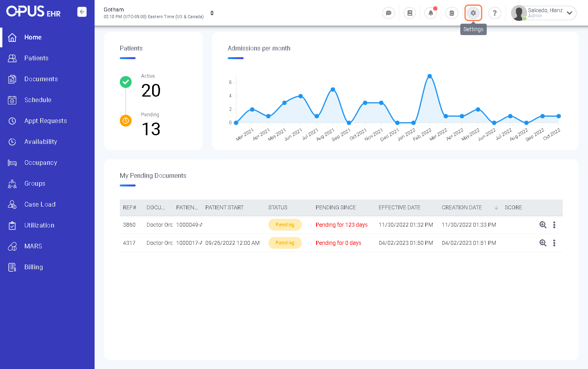This screenshot has width=588, height=369.
Task: Open Occupancy in the sidebar
Action: [x=41, y=162]
